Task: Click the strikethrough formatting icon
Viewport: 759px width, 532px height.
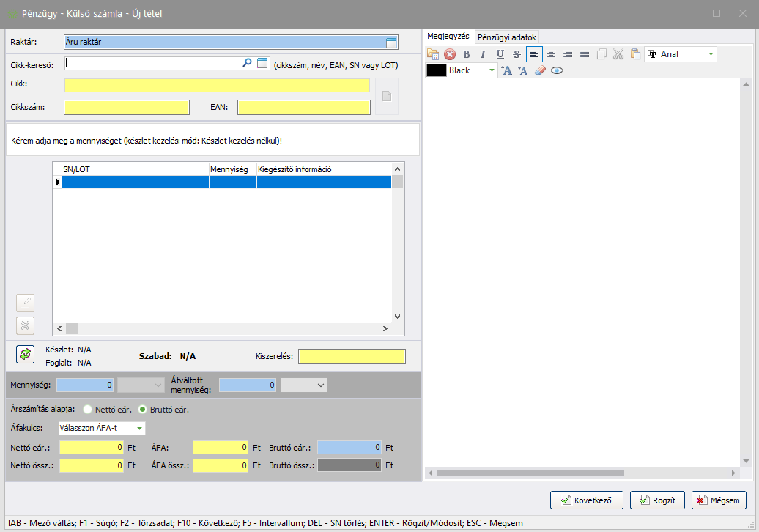Action: pyautogui.click(x=517, y=54)
